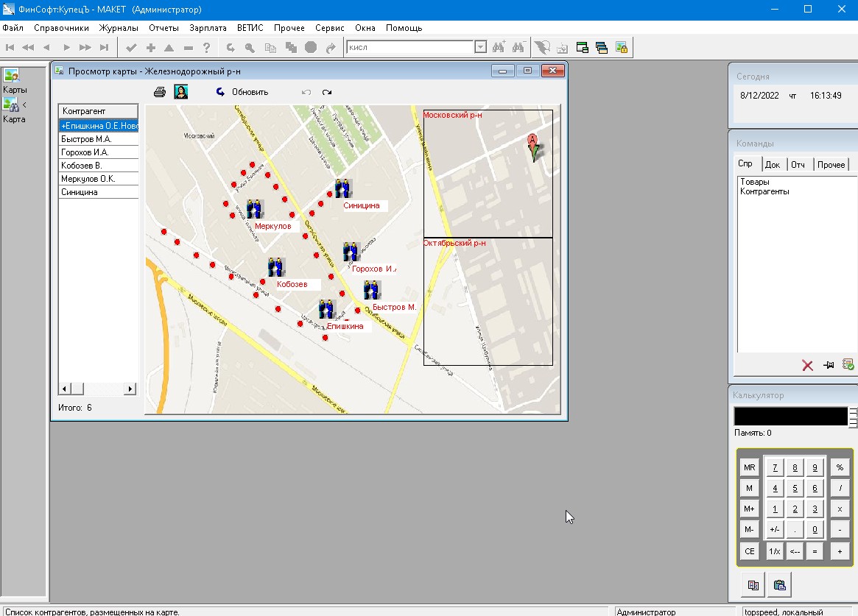Click the Карты icon in left sidebar
This screenshot has height=616, width=858.
coord(12,75)
